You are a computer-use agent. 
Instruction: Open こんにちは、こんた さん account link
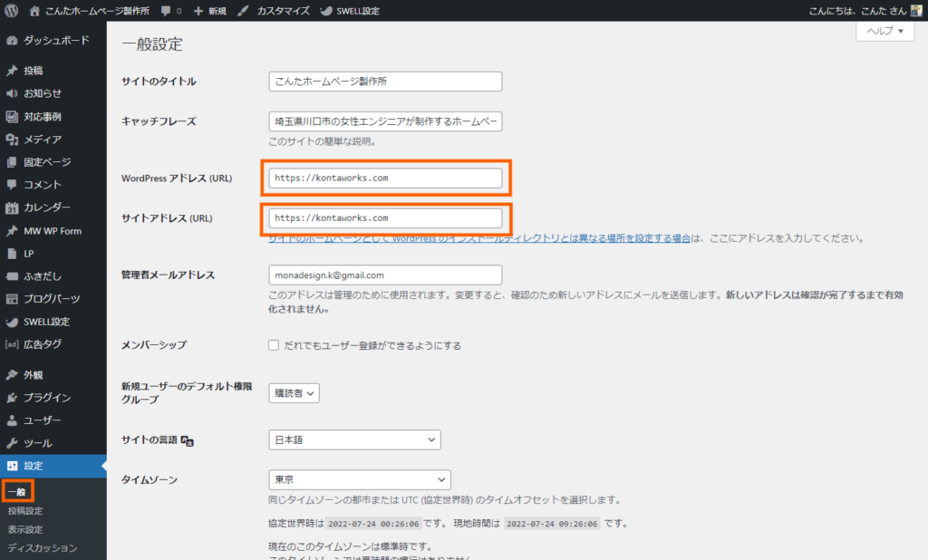pos(857,11)
